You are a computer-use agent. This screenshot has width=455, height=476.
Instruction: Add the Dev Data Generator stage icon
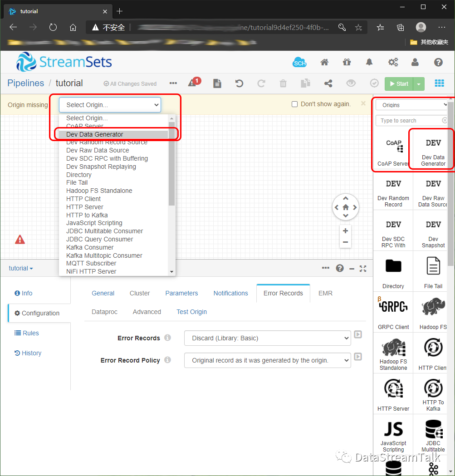[x=433, y=143]
